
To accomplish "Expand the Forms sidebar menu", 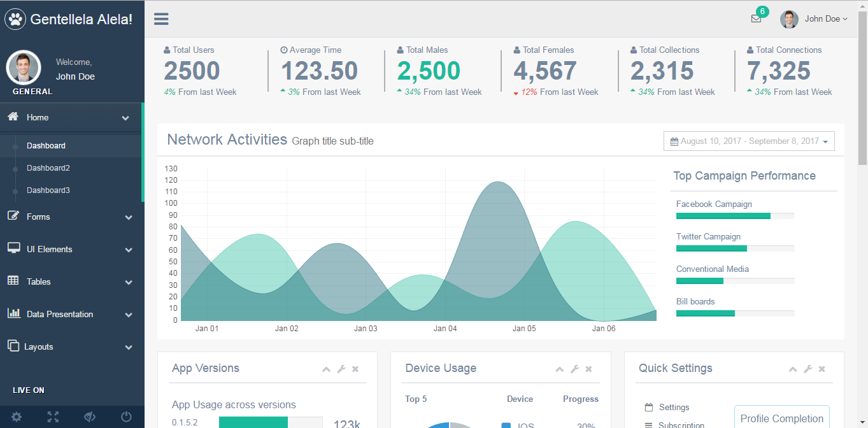I will (72, 217).
